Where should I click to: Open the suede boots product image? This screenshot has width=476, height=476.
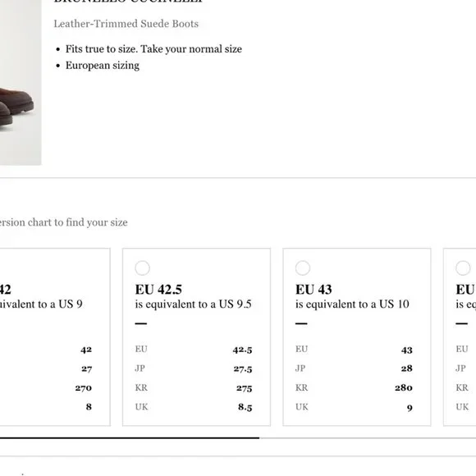pos(21,83)
